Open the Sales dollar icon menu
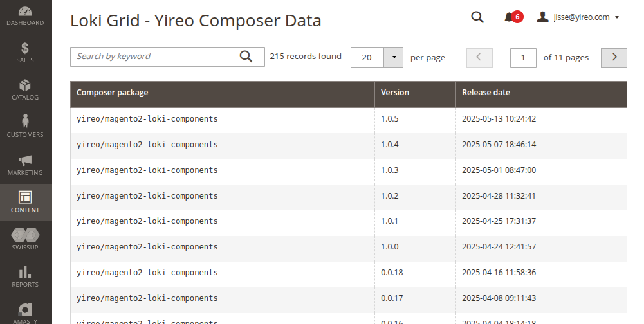Screen dimensions: 644x324 [x=25, y=49]
